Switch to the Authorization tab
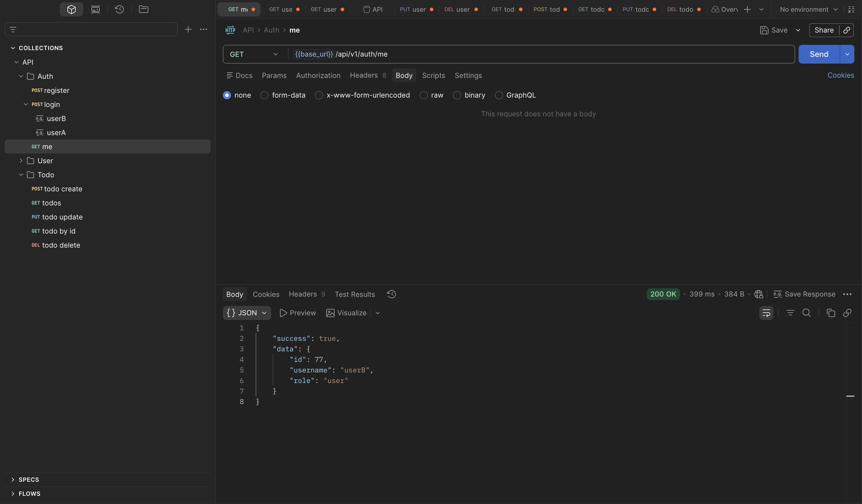Image resolution: width=862 pixels, height=504 pixels. tap(318, 75)
